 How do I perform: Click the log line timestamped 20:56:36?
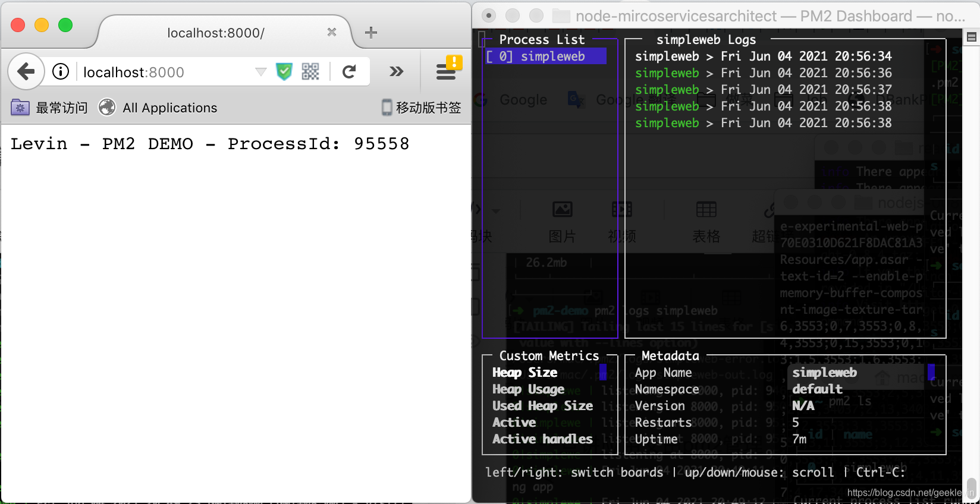[x=763, y=73]
